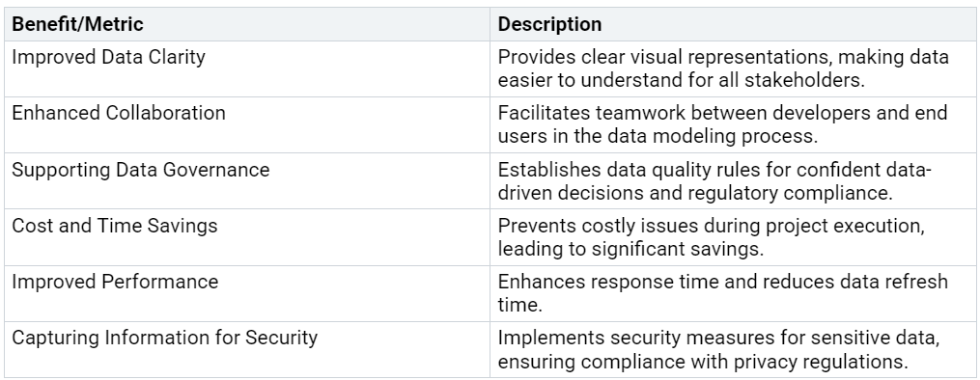This screenshot has width=980, height=380.
Task: Click the phrase 'data refresh time' text
Action: click(x=723, y=293)
